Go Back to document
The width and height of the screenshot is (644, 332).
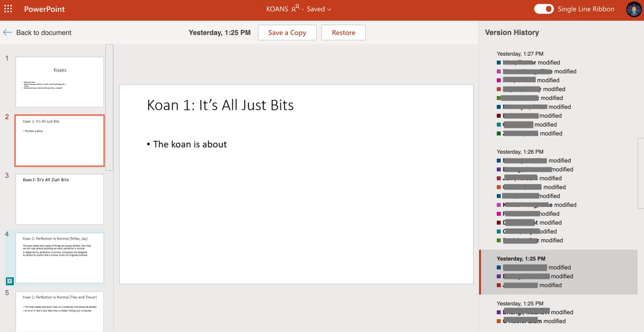pyautogui.click(x=43, y=33)
